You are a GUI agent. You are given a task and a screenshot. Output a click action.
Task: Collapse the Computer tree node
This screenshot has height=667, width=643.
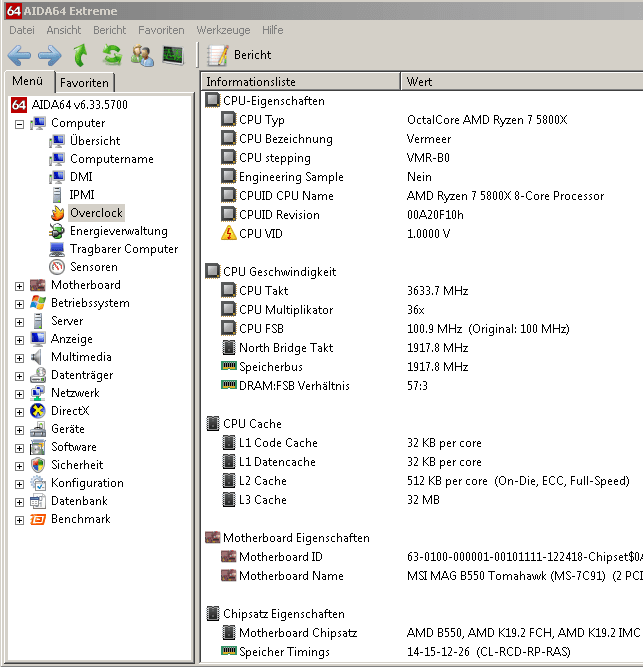[19, 124]
